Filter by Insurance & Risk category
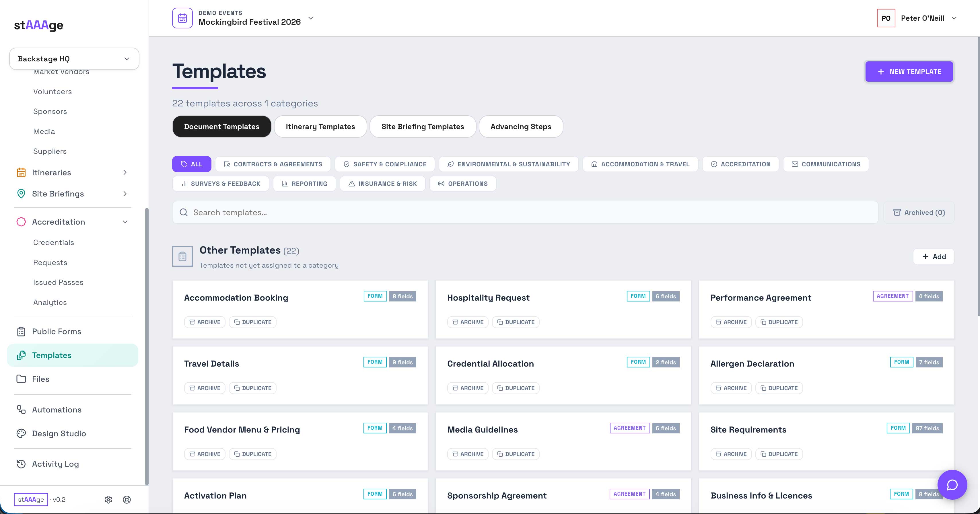Viewport: 980px width, 514px height. click(x=382, y=184)
